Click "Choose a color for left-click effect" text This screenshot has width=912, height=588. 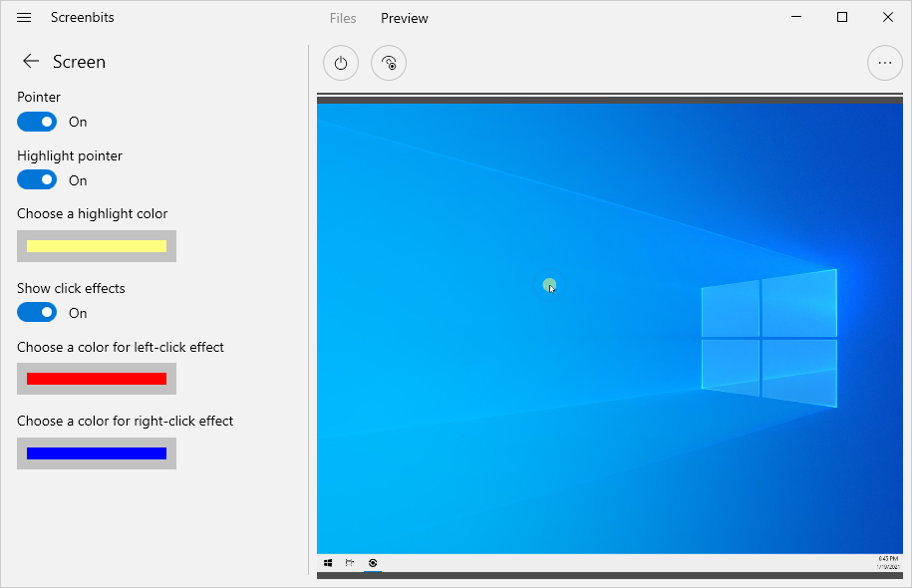pyautogui.click(x=121, y=347)
